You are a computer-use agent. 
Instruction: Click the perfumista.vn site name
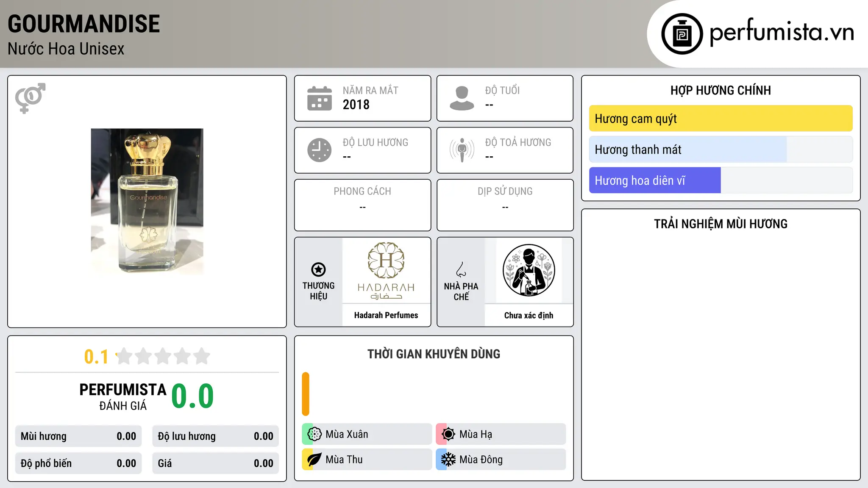(x=782, y=33)
